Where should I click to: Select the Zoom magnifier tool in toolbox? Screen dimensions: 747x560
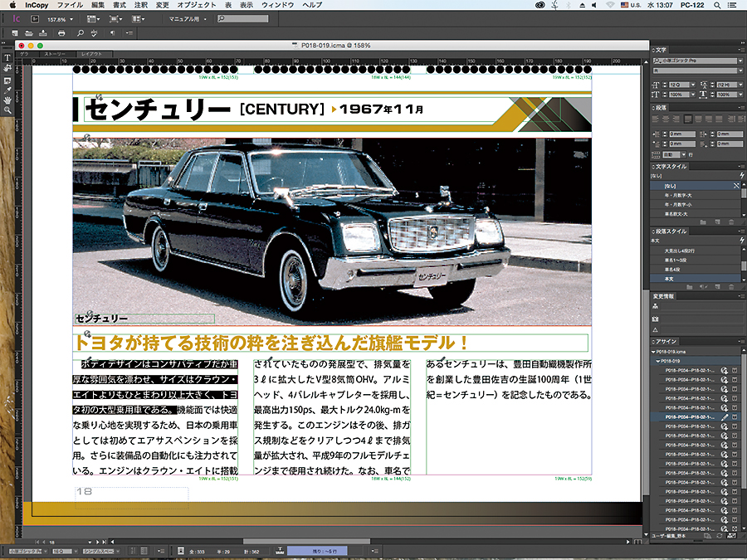(x=7, y=110)
